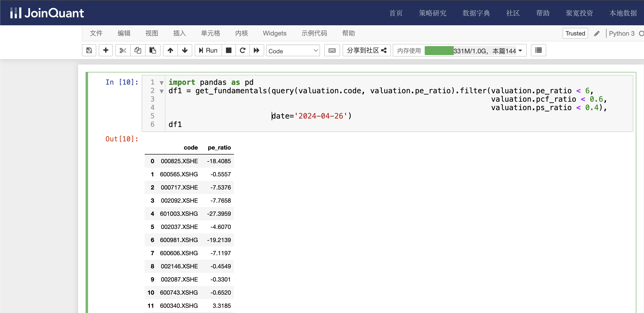Copy the selected cell using the toolbar icon
This screenshot has height=313, width=644.
click(x=138, y=51)
